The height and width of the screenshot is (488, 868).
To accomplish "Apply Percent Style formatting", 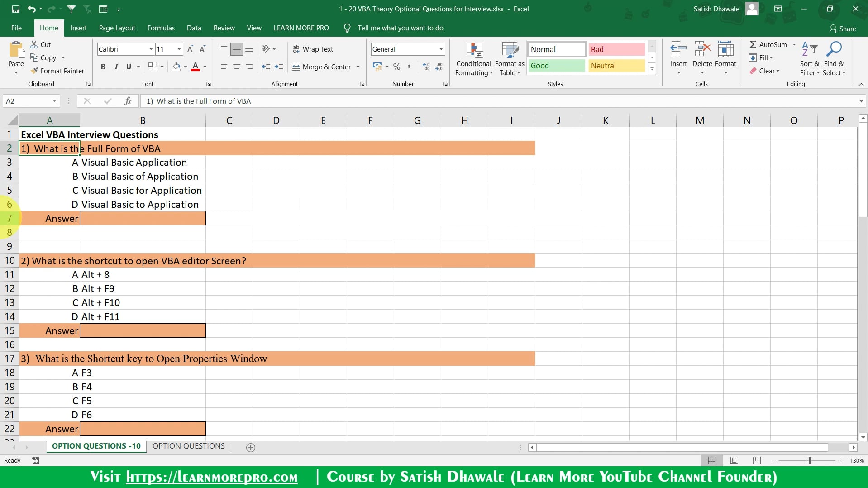I will [396, 67].
